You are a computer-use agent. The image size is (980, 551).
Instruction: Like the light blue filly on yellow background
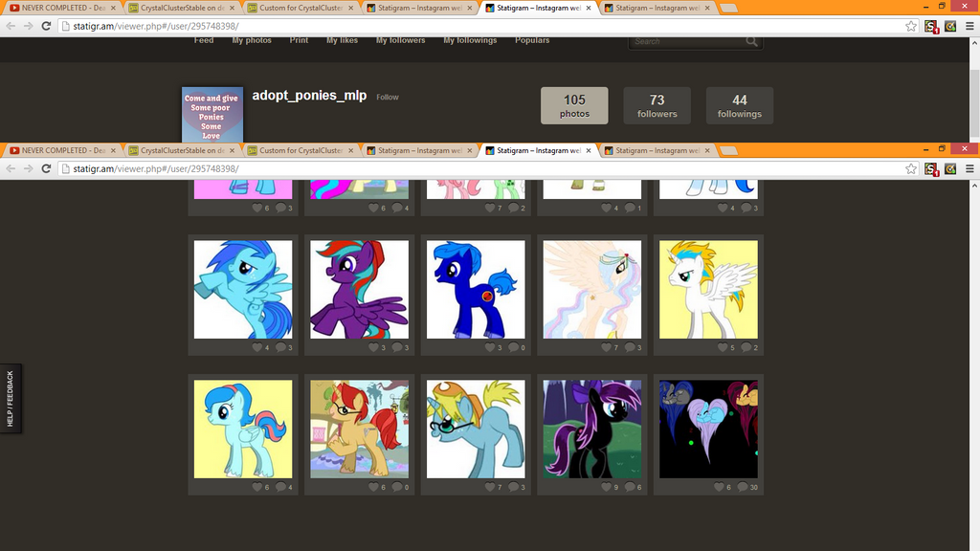tap(256, 487)
